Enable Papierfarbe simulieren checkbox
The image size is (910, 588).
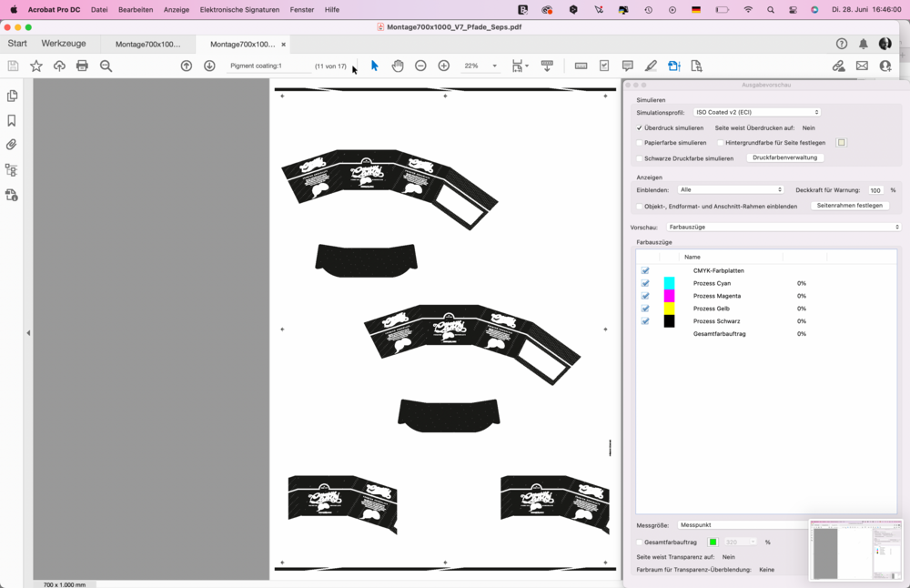(x=640, y=143)
